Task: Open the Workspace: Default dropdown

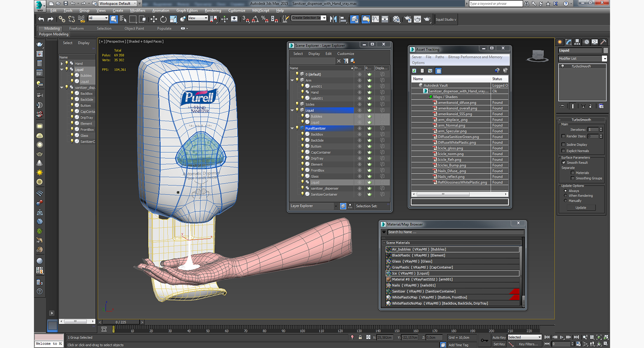Action: pyautogui.click(x=117, y=3)
